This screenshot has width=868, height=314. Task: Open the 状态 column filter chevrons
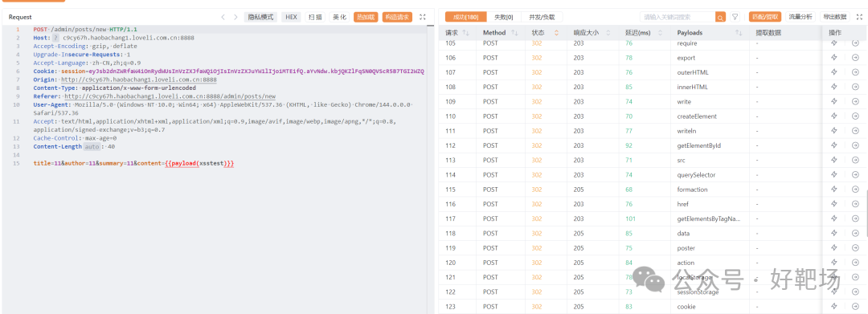[x=557, y=33]
